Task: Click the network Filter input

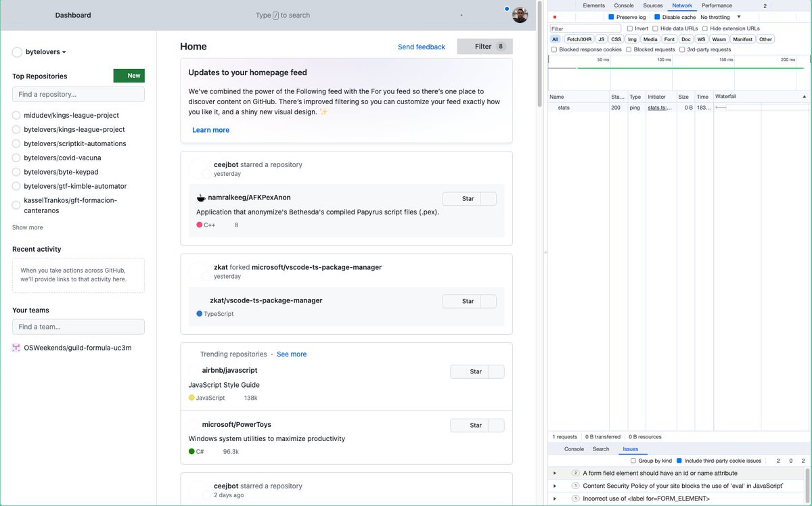Action: [585, 28]
